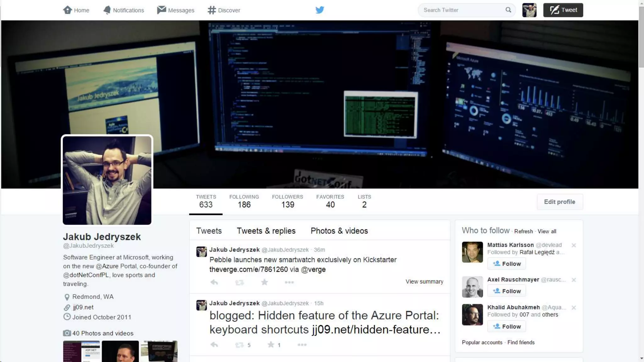Reply to the Pebble smartwatch tweet
Viewport: 644px width, 362px height.
[x=214, y=282]
